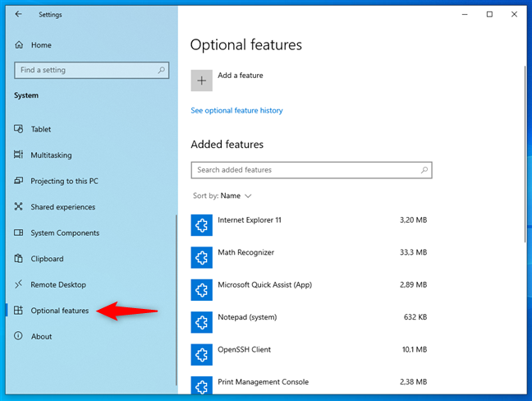The width and height of the screenshot is (532, 401).
Task: Open See optional feature history link
Action: click(x=236, y=110)
